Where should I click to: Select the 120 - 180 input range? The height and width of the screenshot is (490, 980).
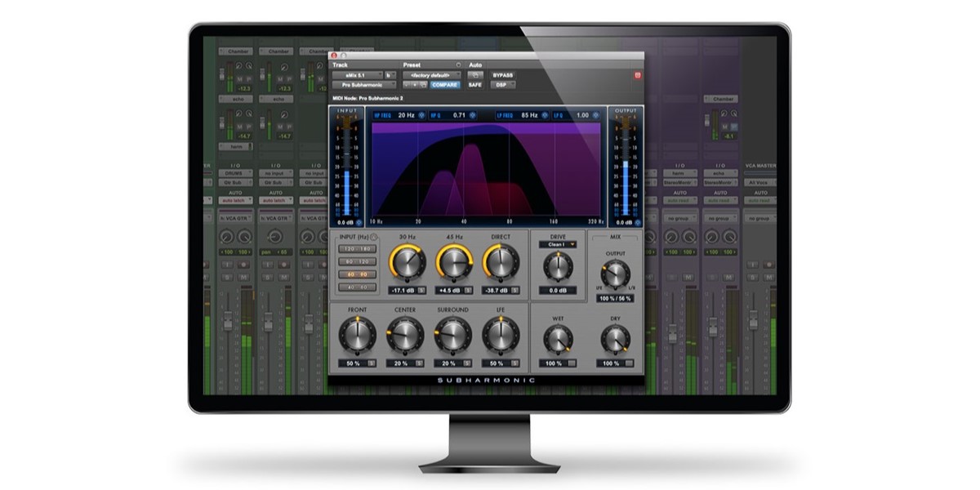358,248
